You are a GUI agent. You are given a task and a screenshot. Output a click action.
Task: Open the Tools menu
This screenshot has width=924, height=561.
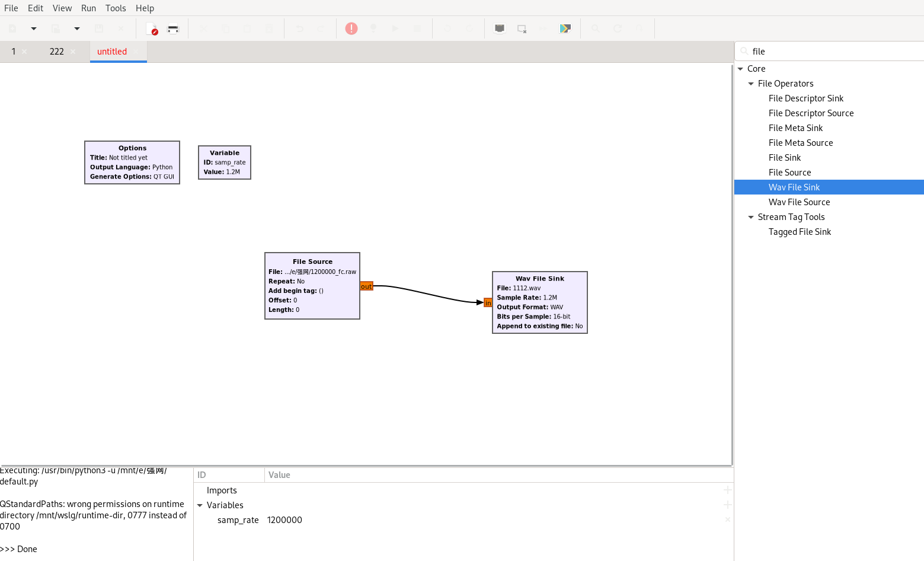tap(116, 8)
